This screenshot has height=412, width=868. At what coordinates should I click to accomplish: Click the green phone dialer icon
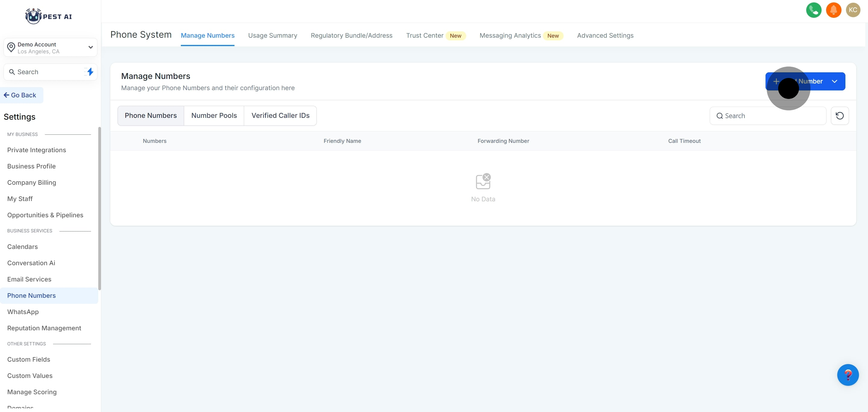tap(813, 10)
